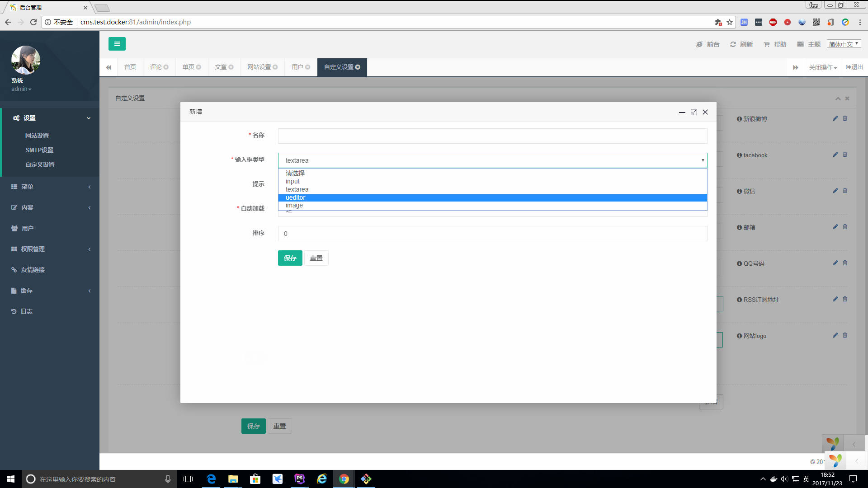Screen dimensions: 868x488
Task: Click the 名称 text input field
Action: pos(492,136)
